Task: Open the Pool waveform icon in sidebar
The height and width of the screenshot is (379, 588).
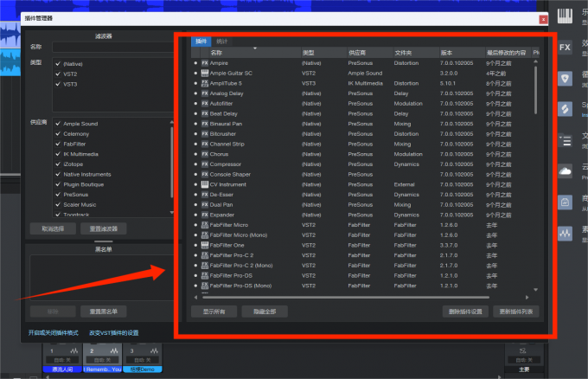Action: (x=565, y=234)
